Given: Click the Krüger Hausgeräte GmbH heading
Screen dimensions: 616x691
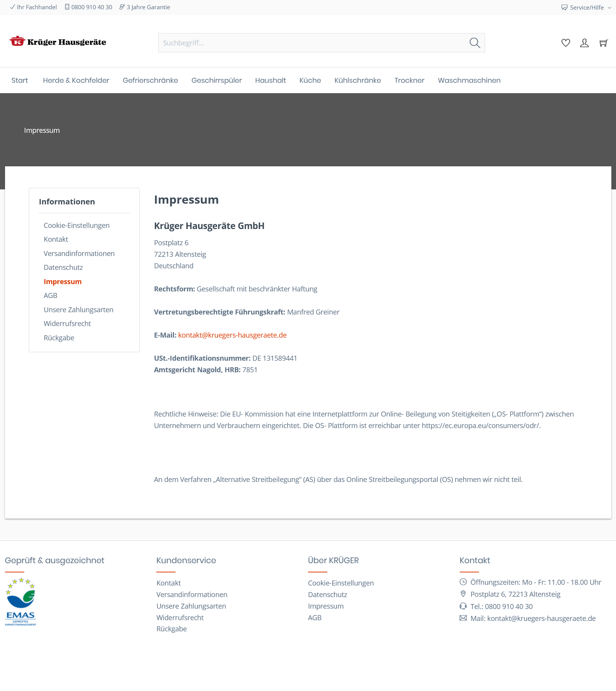Looking at the screenshot, I should coord(209,226).
